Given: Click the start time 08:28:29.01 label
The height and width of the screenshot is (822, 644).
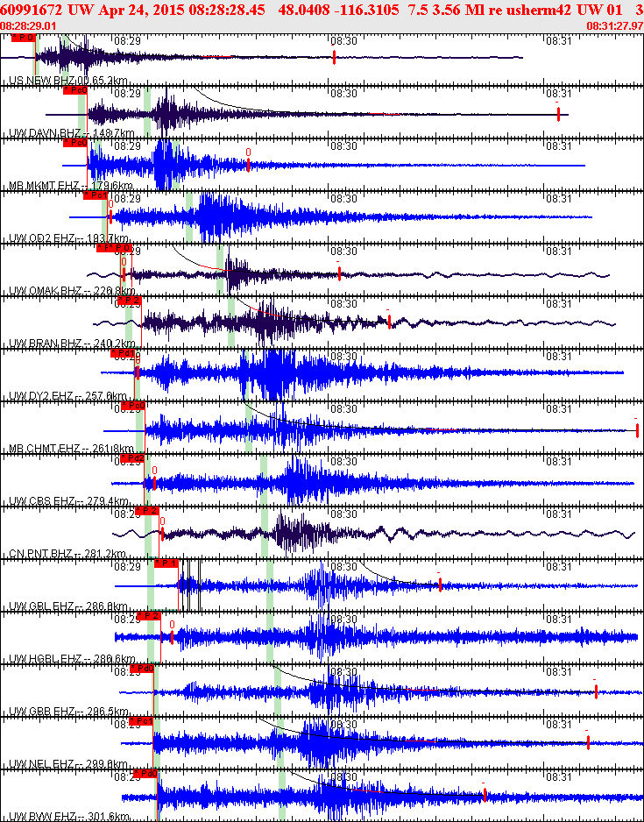Looking at the screenshot, I should coord(26,25).
